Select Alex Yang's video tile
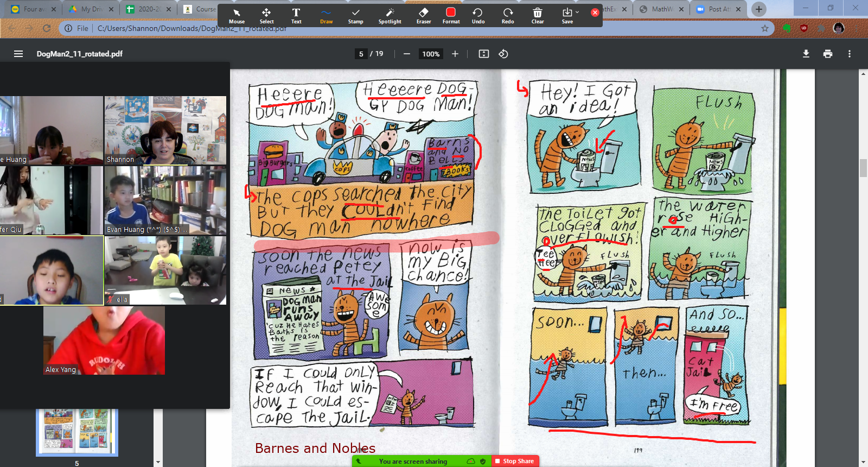 pyautogui.click(x=104, y=340)
